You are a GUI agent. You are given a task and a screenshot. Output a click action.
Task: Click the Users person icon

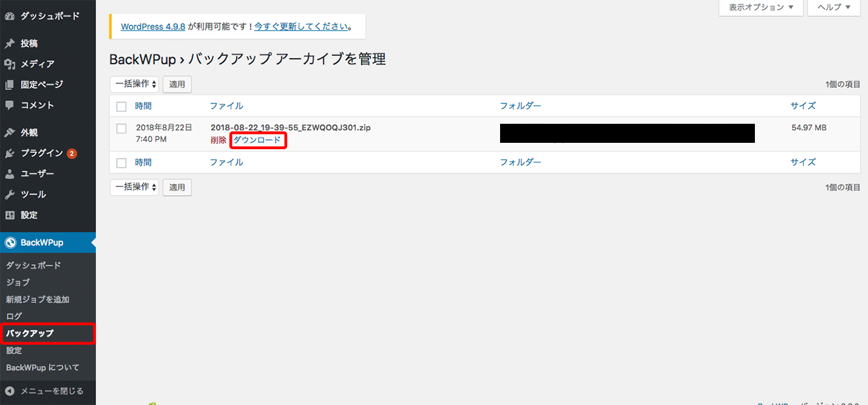tap(10, 174)
